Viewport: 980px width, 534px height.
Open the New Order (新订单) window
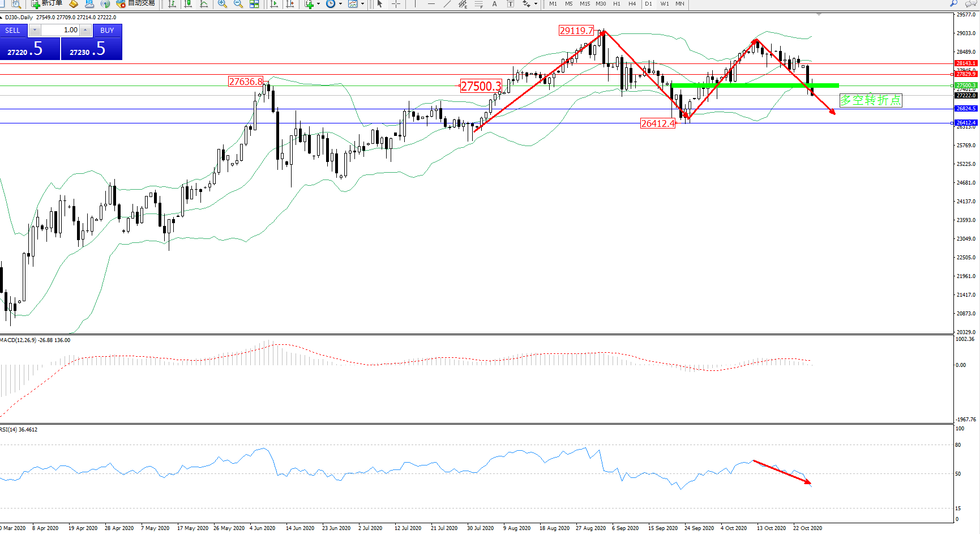(47, 3)
